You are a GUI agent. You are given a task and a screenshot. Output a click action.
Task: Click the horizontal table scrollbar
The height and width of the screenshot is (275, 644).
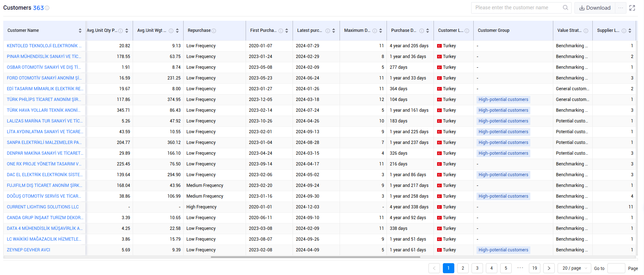tap(316, 257)
